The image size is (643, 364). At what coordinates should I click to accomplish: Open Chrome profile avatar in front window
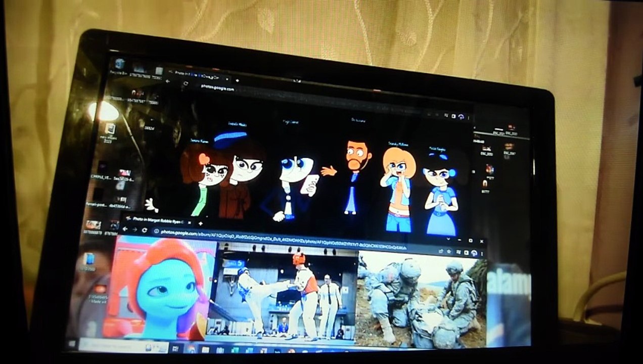(x=474, y=253)
